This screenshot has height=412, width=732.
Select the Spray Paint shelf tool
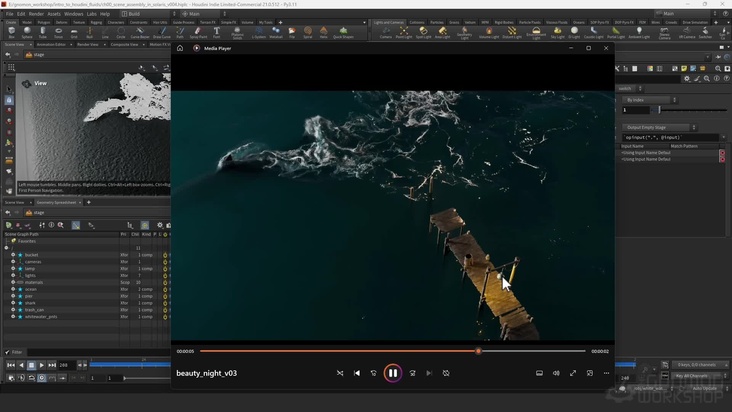[x=198, y=32]
